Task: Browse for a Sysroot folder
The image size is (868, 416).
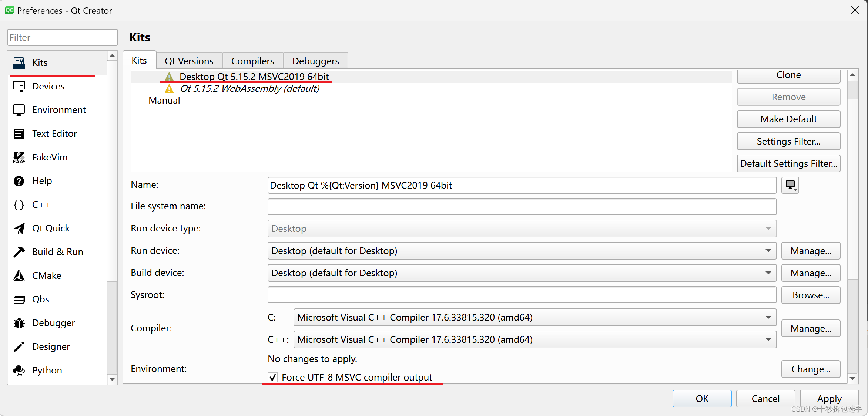Action: coord(811,295)
